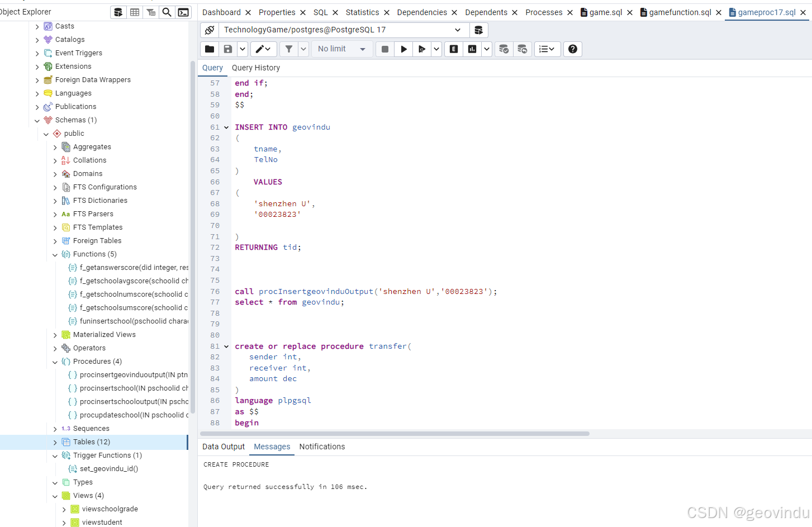Collapse the Views (4) node

(x=55, y=496)
